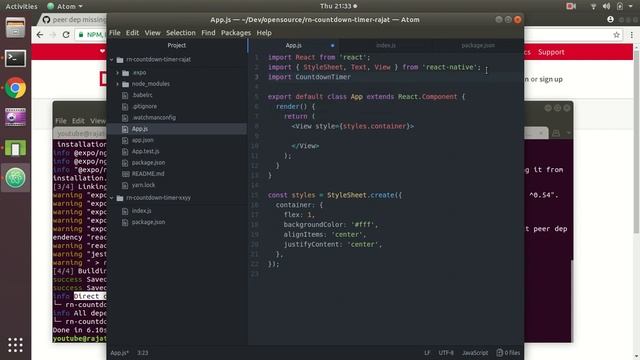This screenshot has width=640, height=360.
Task: Open the clock Thu 21:33 in top bar
Action: [338, 6]
